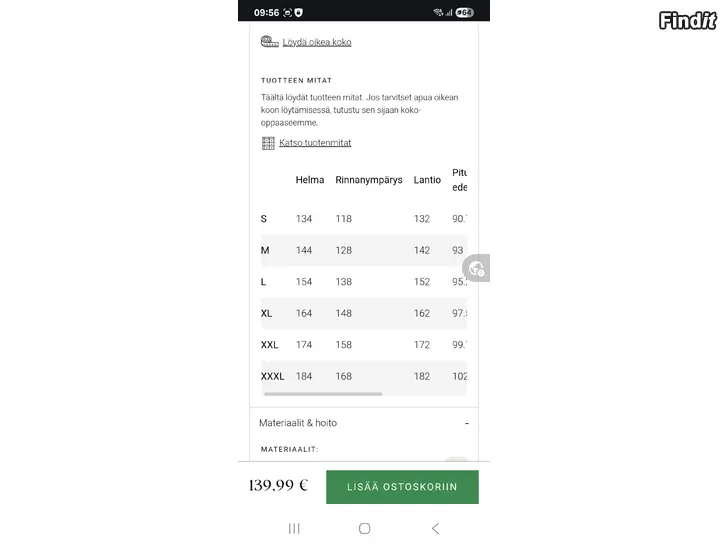Viewport: 728px width, 546px height.
Task: Open the Löydä oikea koko link
Action: 317,42
